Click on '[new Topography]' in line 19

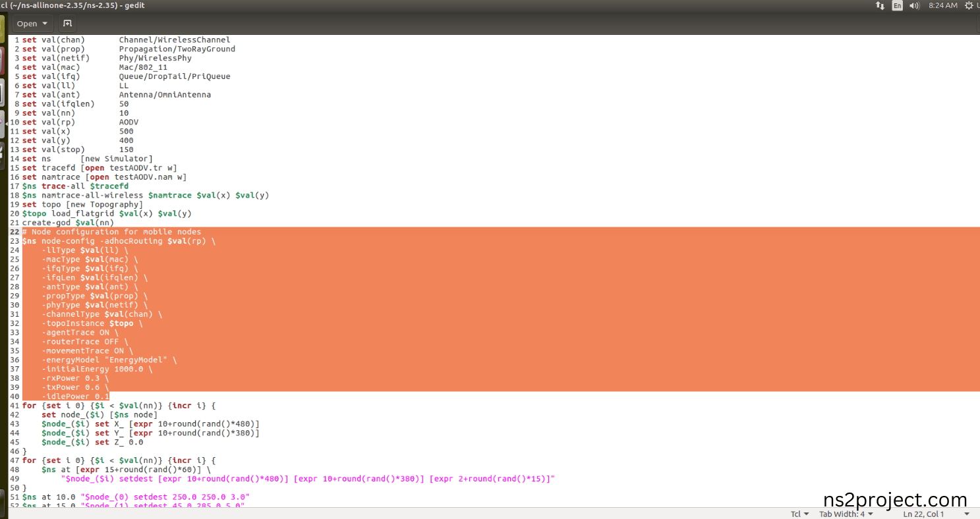pos(104,204)
